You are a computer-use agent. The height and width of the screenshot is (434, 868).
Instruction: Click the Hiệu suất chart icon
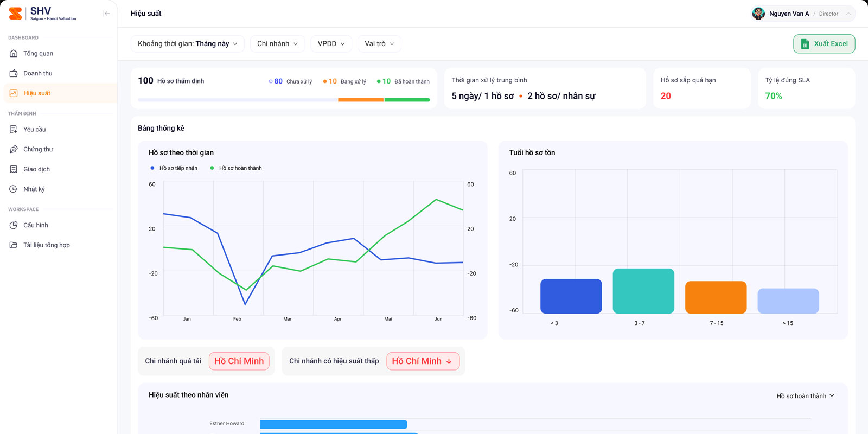(x=14, y=93)
